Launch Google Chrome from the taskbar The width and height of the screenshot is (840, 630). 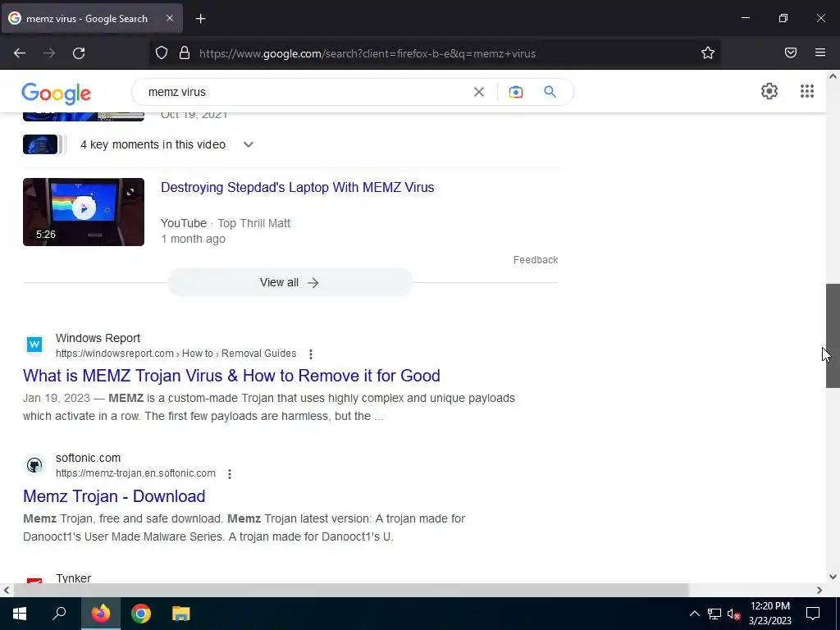(x=141, y=614)
